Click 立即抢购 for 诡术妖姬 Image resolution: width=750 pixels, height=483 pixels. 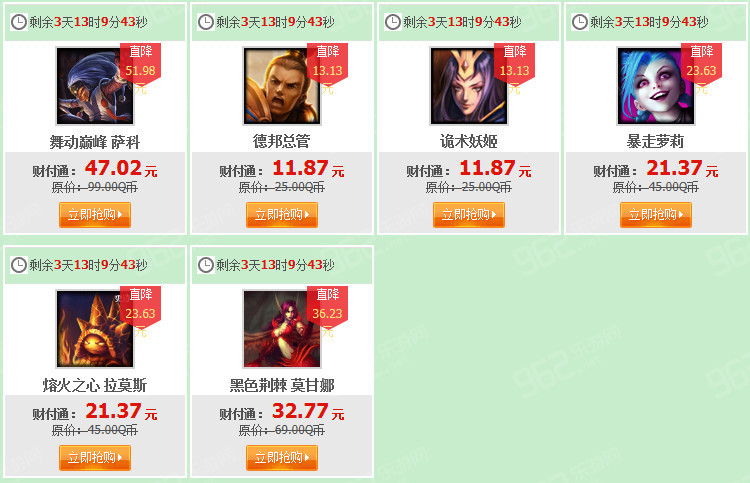(469, 215)
